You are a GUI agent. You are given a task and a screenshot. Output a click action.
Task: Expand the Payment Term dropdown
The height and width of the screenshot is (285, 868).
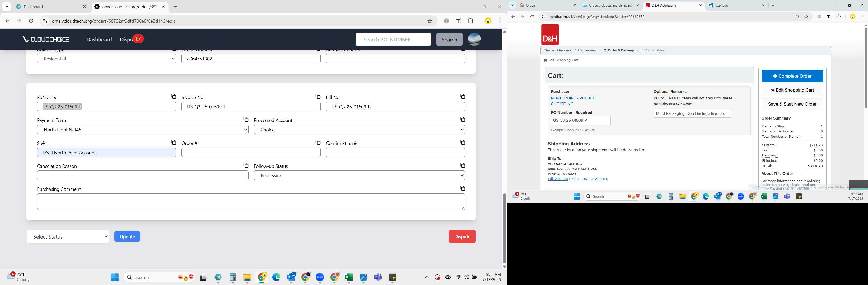[143, 130]
